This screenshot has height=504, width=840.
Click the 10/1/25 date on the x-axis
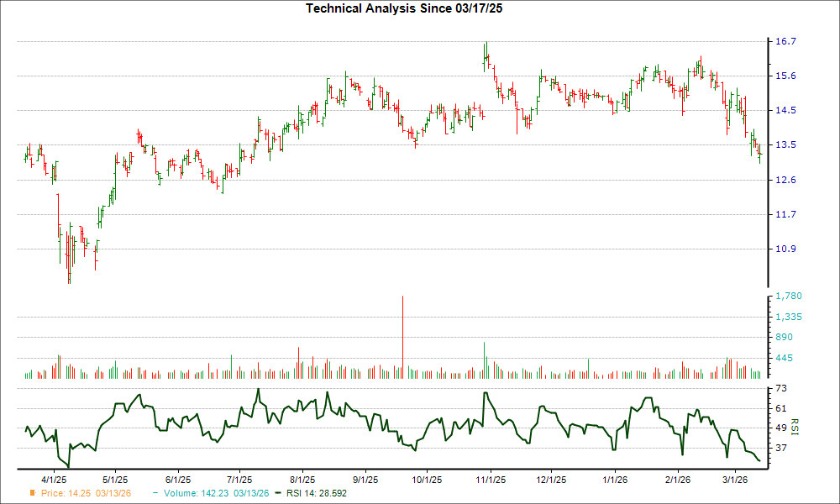pyautogui.click(x=426, y=480)
